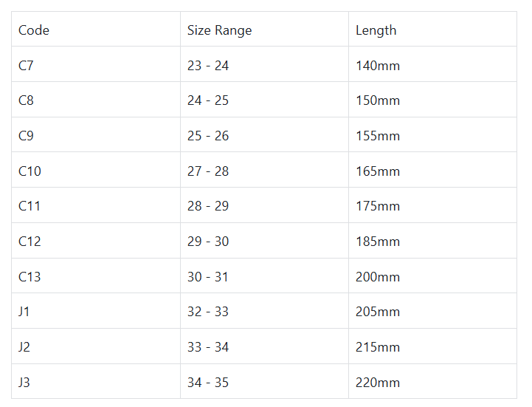Click size range 23 - 24
532x407 pixels.
tap(208, 66)
